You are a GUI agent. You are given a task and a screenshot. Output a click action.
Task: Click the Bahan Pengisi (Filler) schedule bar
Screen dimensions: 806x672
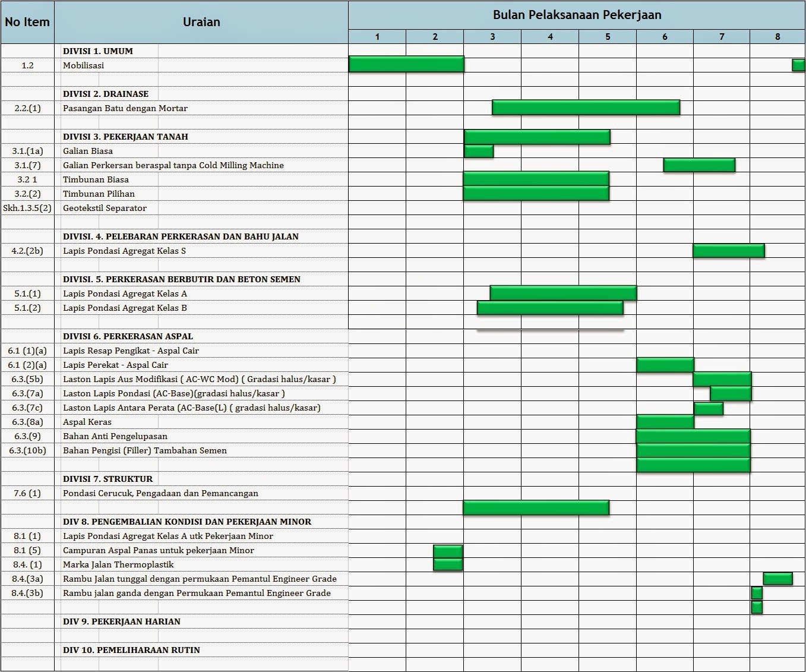pos(693,450)
